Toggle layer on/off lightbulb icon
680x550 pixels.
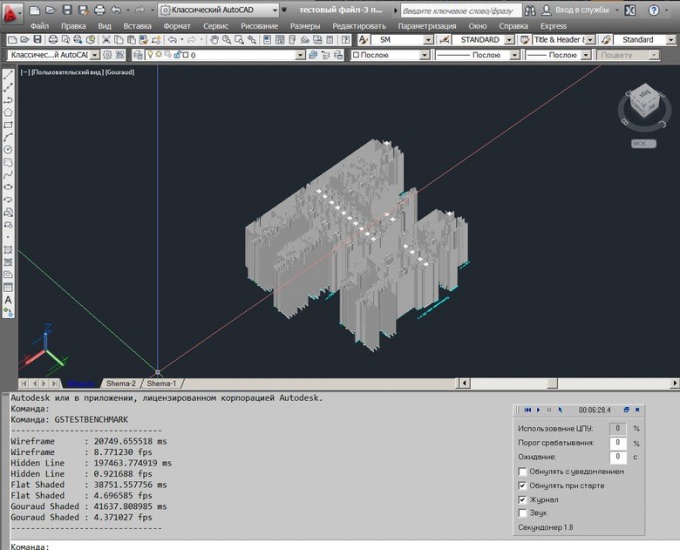150,55
